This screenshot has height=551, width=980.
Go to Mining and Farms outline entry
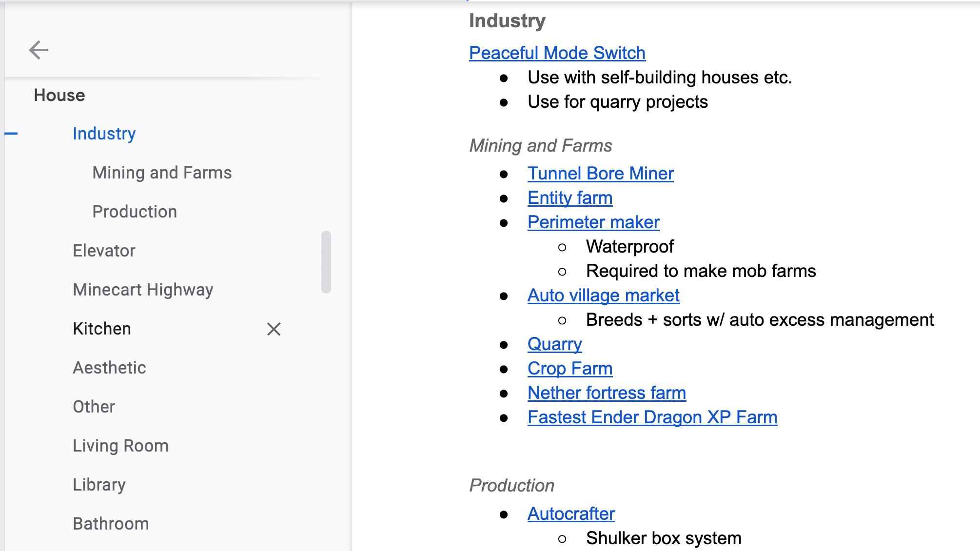pyautogui.click(x=162, y=173)
